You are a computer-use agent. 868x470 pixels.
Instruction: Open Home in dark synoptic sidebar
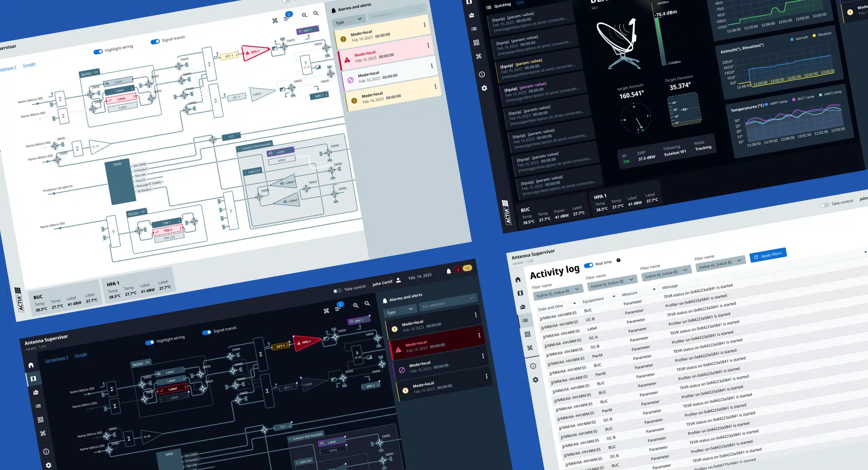pyautogui.click(x=31, y=365)
